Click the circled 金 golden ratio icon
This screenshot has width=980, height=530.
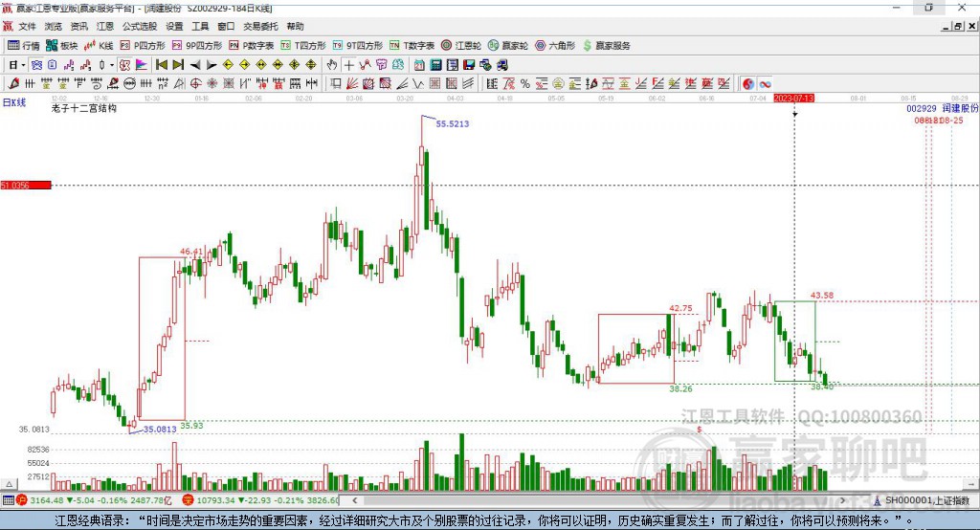[558, 84]
